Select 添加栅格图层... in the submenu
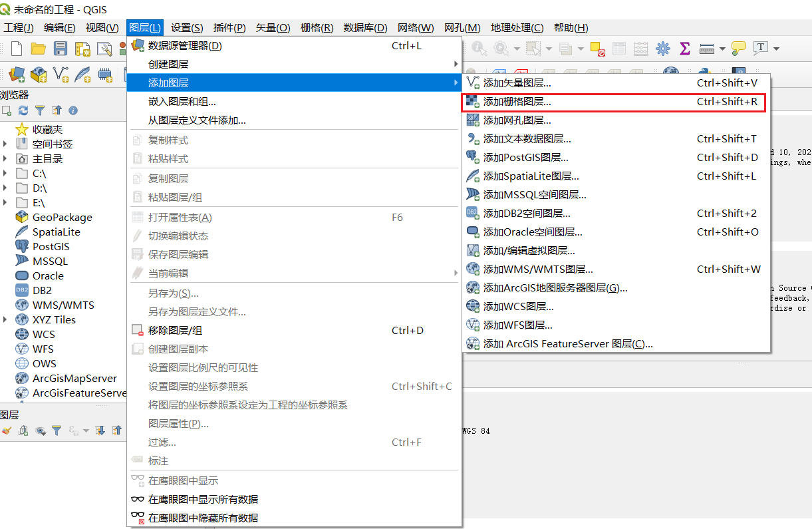 click(616, 102)
